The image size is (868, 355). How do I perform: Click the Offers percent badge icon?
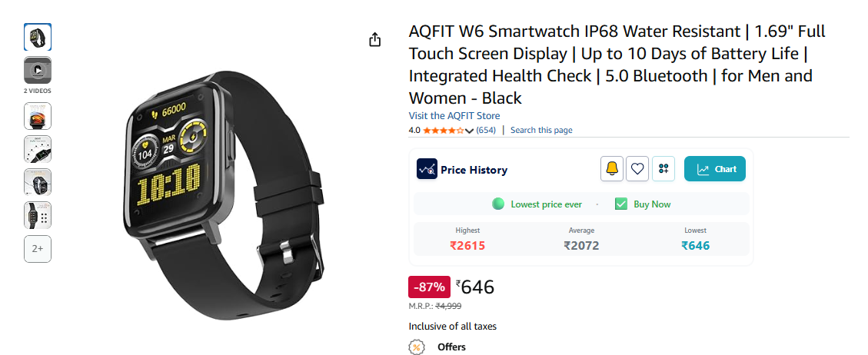[x=417, y=347]
